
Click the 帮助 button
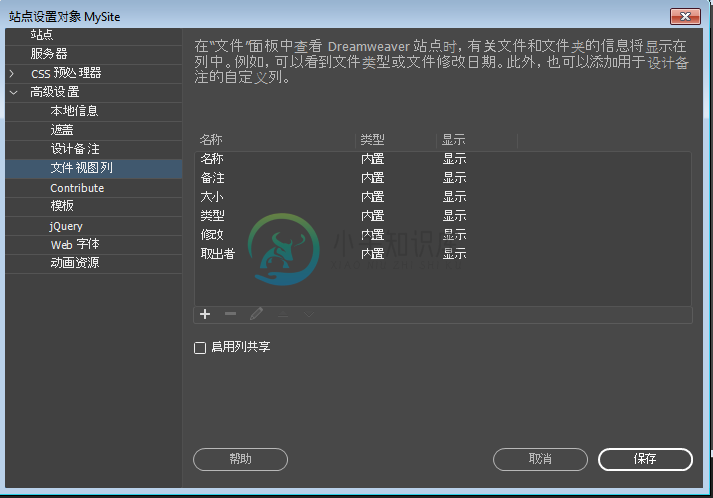[241, 459]
